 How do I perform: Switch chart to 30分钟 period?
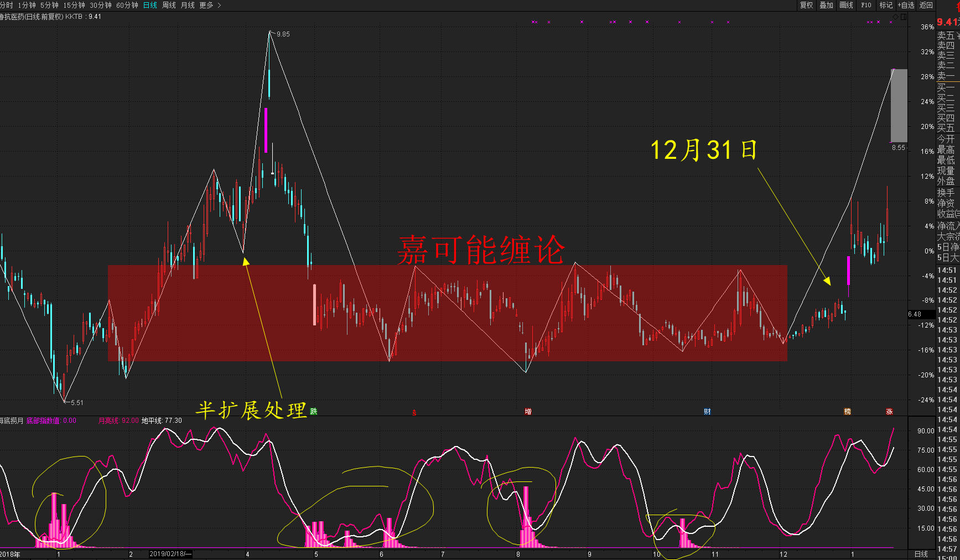tap(100, 5)
